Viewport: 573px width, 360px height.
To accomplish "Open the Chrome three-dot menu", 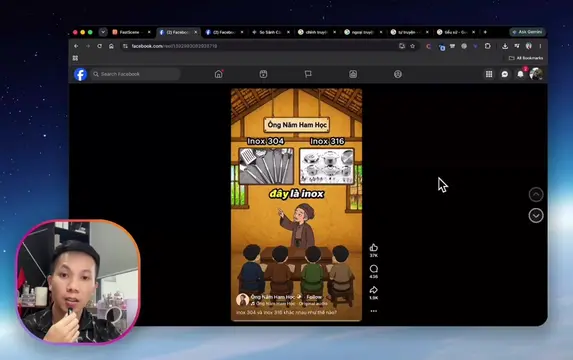I will coord(540,46).
